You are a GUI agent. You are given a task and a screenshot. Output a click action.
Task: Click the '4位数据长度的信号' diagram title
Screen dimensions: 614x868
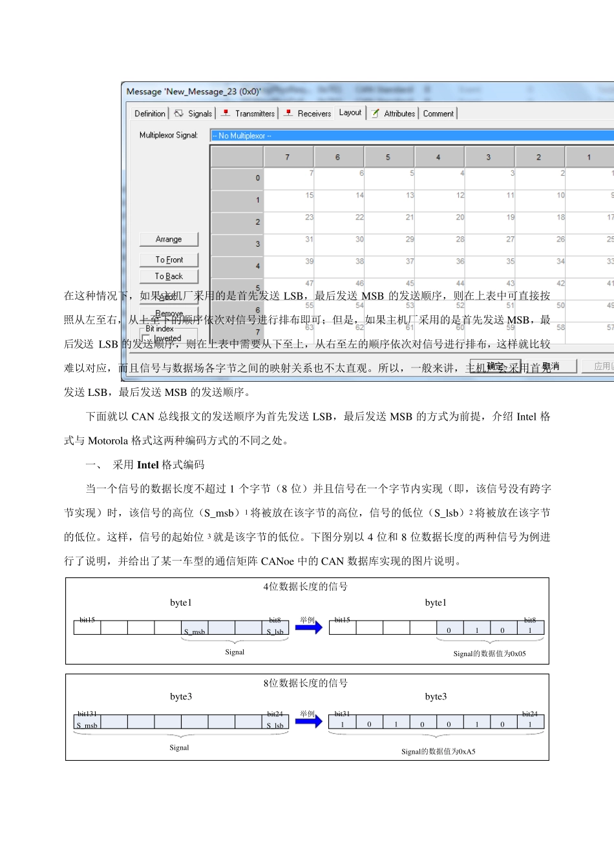306,586
